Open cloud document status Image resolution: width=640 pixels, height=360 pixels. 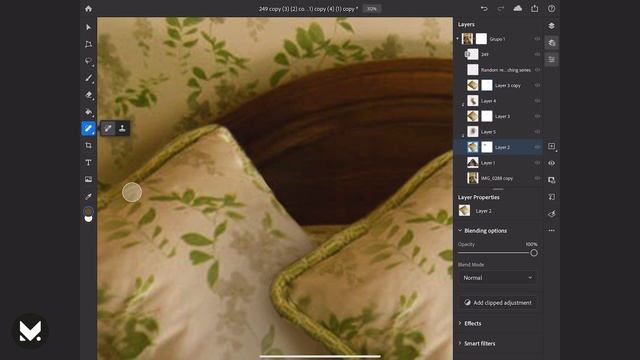pos(518,9)
